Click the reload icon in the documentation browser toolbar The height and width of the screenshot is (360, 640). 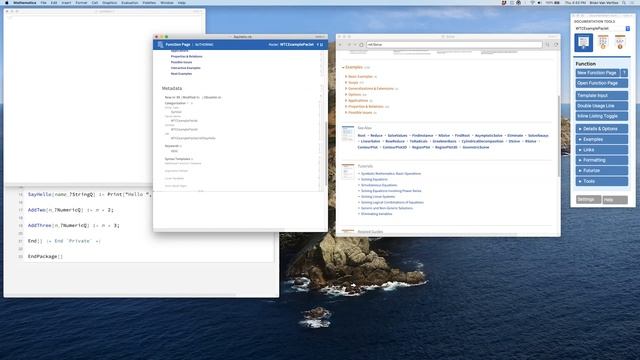556,44
